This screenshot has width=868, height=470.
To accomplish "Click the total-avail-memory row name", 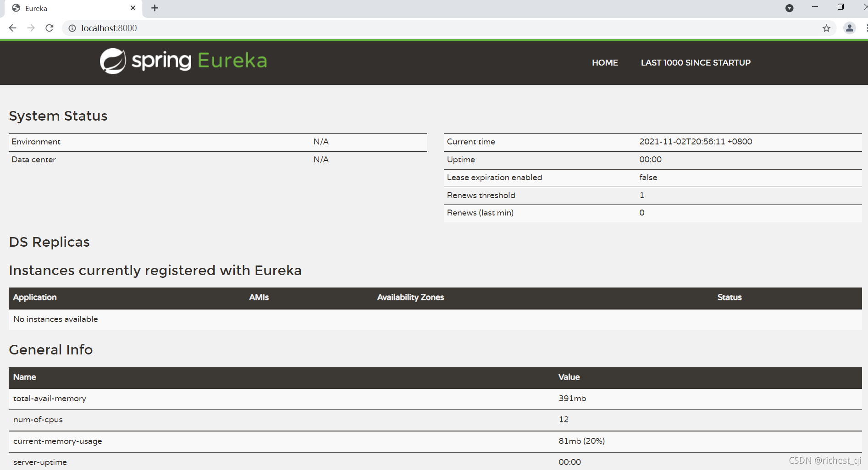I will click(50, 398).
